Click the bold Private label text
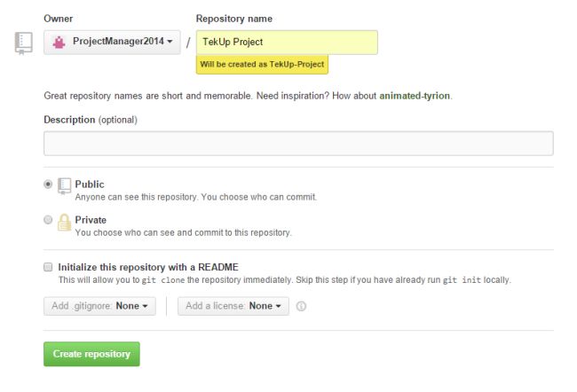Image resolution: width=577 pixels, height=392 pixels. tap(91, 220)
